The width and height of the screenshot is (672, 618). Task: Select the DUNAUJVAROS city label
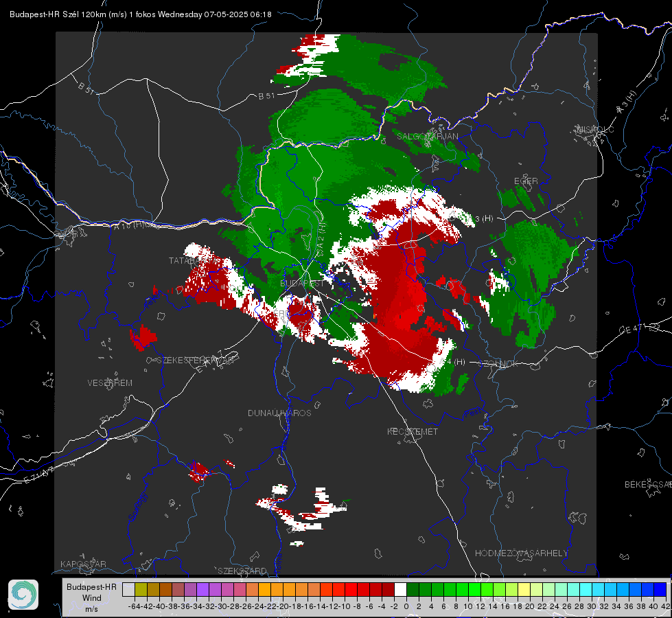tap(279, 413)
